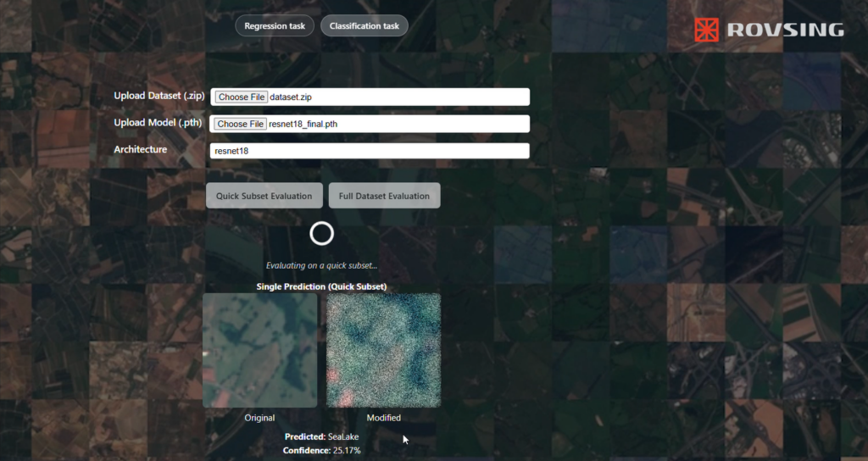Open the Modified noisy image thumbnail
The image size is (868, 461).
[x=384, y=350]
